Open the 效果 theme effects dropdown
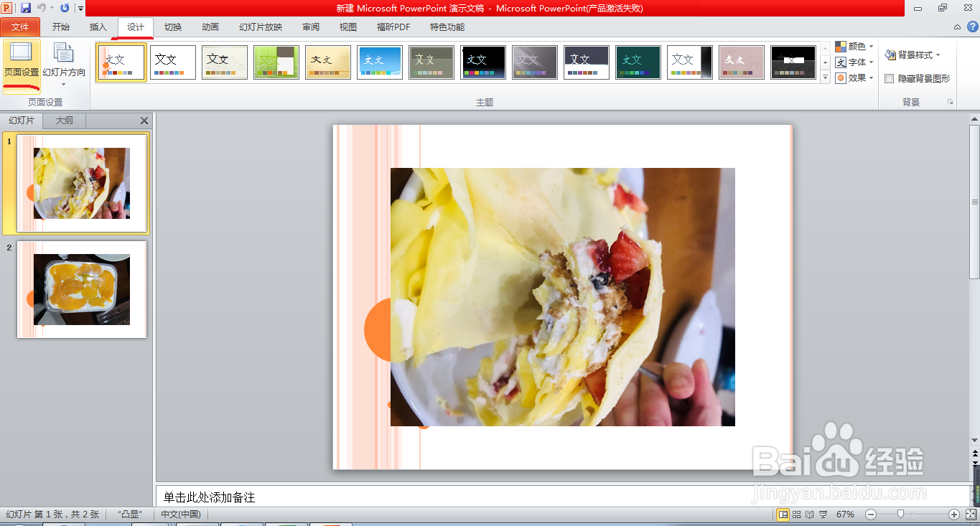The image size is (980, 526). [x=854, y=78]
